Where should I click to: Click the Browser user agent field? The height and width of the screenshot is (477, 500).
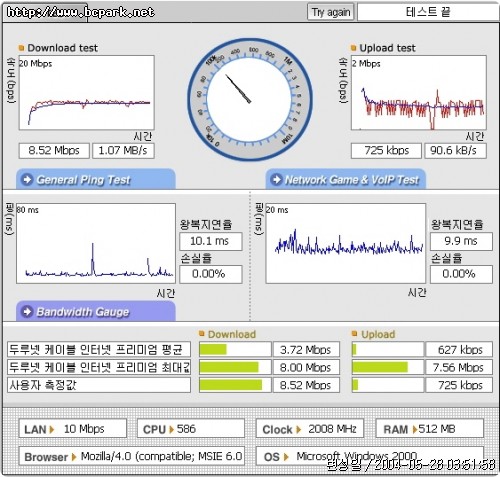click(132, 456)
